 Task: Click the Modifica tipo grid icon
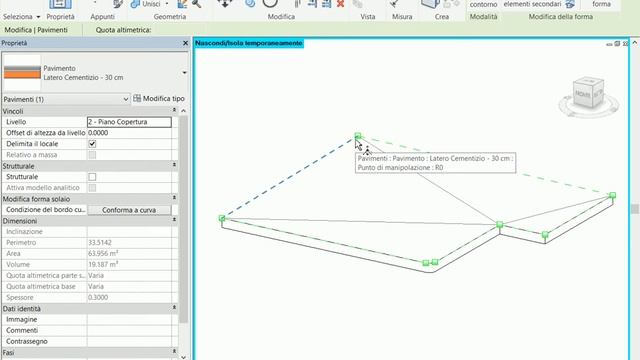point(137,98)
